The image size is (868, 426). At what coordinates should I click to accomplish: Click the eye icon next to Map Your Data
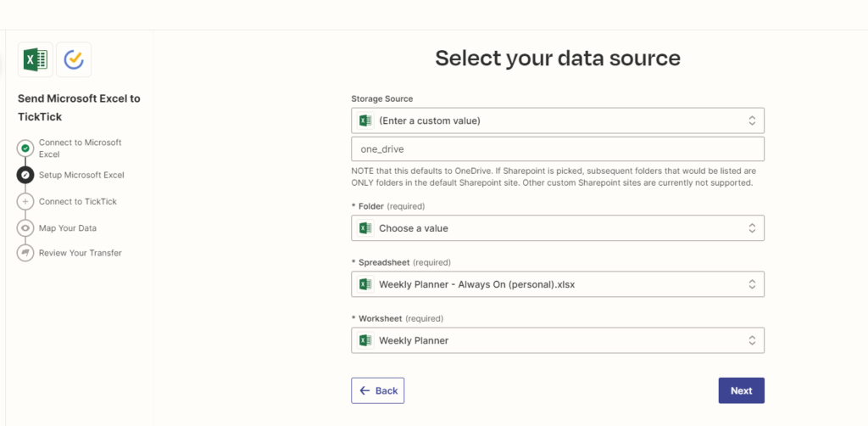click(25, 228)
